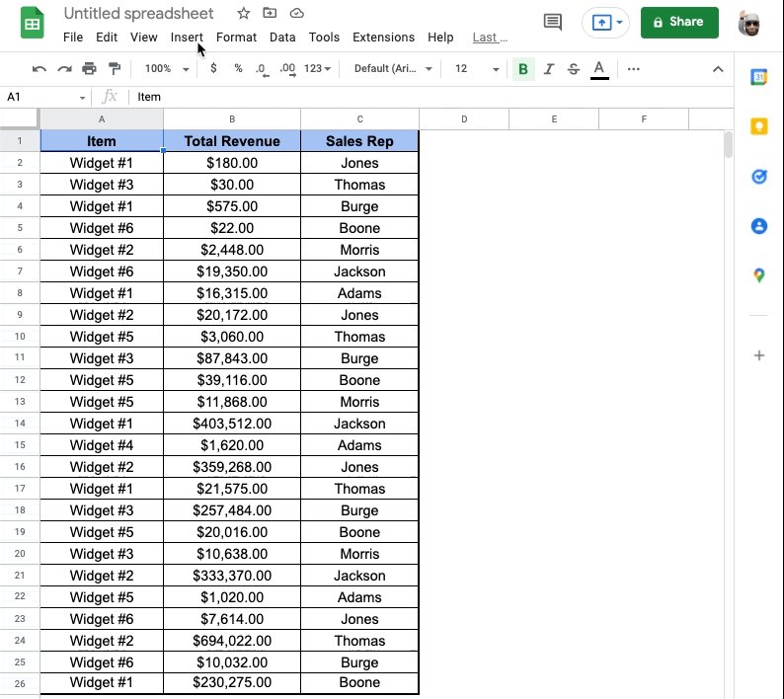Open the Google account avatar
This screenshot has height=699, width=784.
[x=749, y=23]
